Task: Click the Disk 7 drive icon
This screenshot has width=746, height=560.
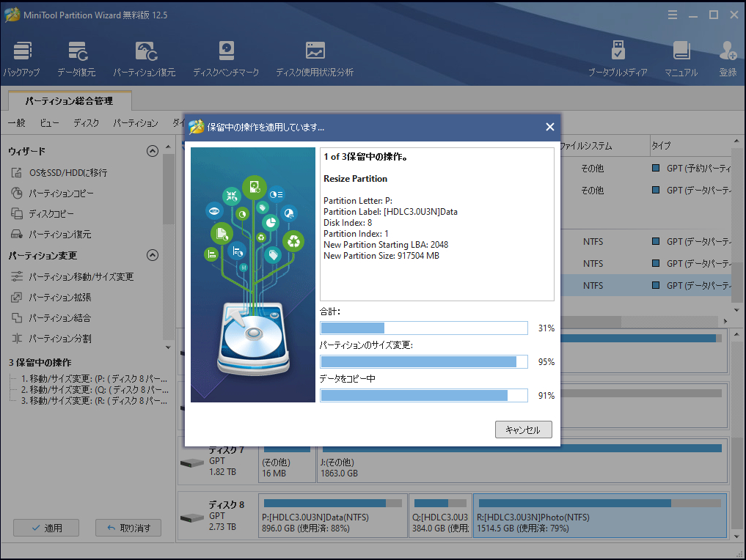Action: coord(192,463)
